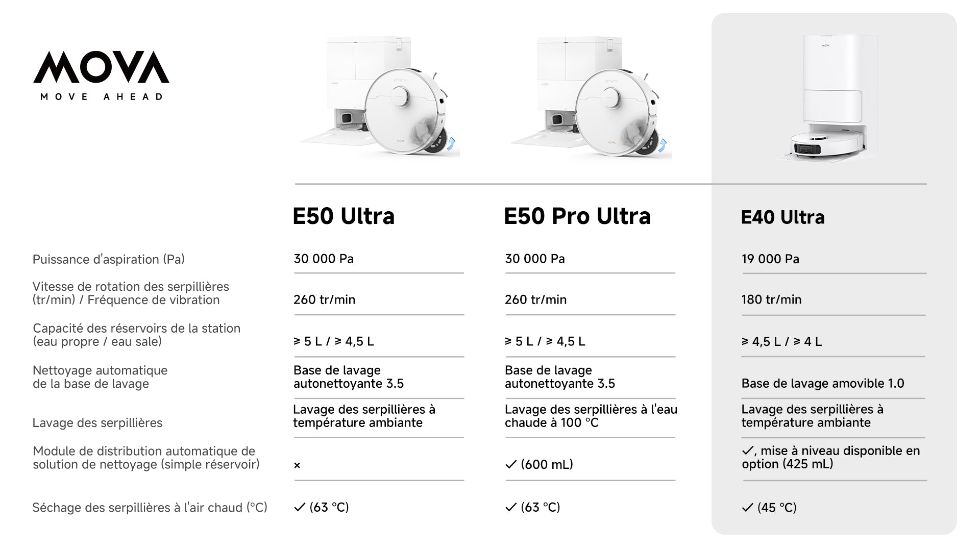Click the checkmark beside 600 mL
Image resolution: width=980 pixels, height=551 pixels.
(511, 464)
